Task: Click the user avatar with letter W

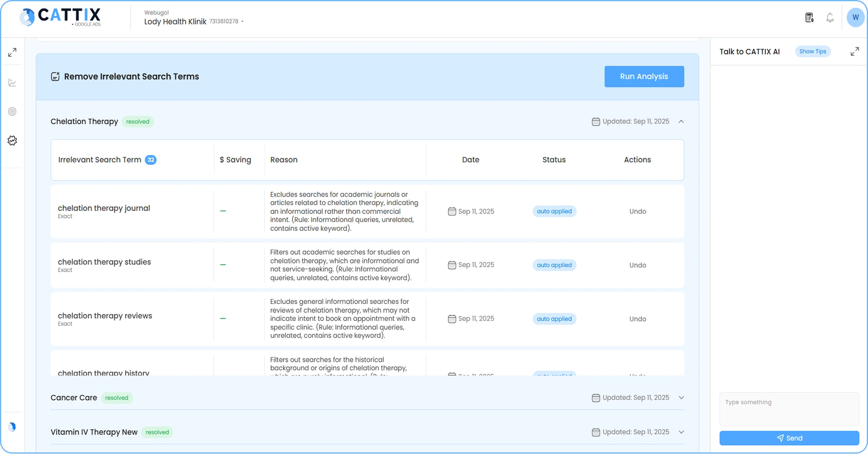Action: click(856, 17)
